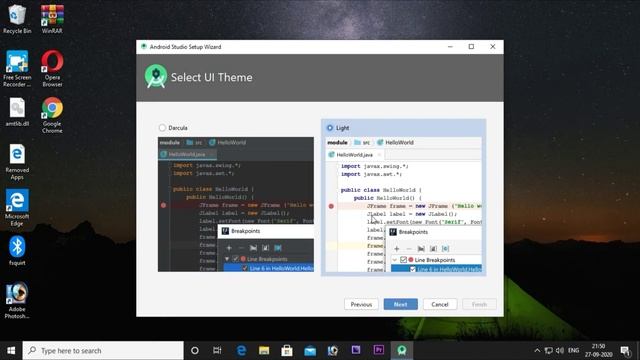Open network status tray icon
Image resolution: width=640 pixels, height=360 pixels.
click(x=549, y=351)
